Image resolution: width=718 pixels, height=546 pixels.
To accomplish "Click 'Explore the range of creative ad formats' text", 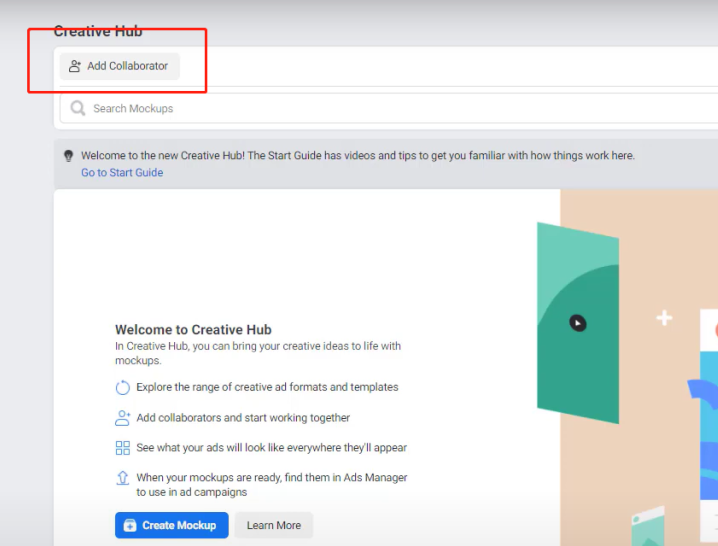I will 267,387.
